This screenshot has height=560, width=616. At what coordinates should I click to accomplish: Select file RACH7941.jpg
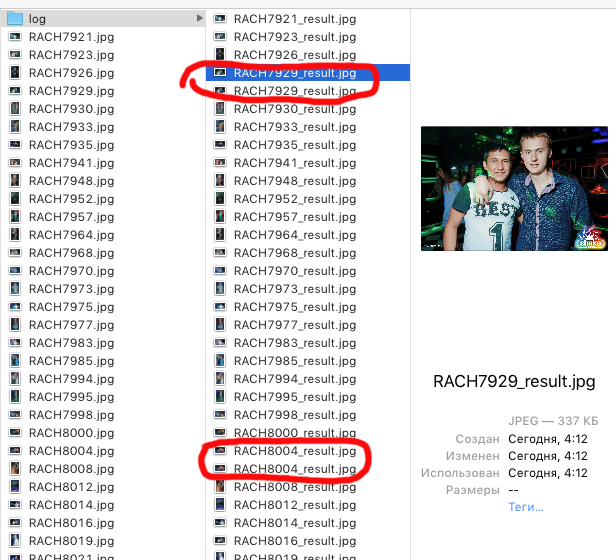pos(72,163)
